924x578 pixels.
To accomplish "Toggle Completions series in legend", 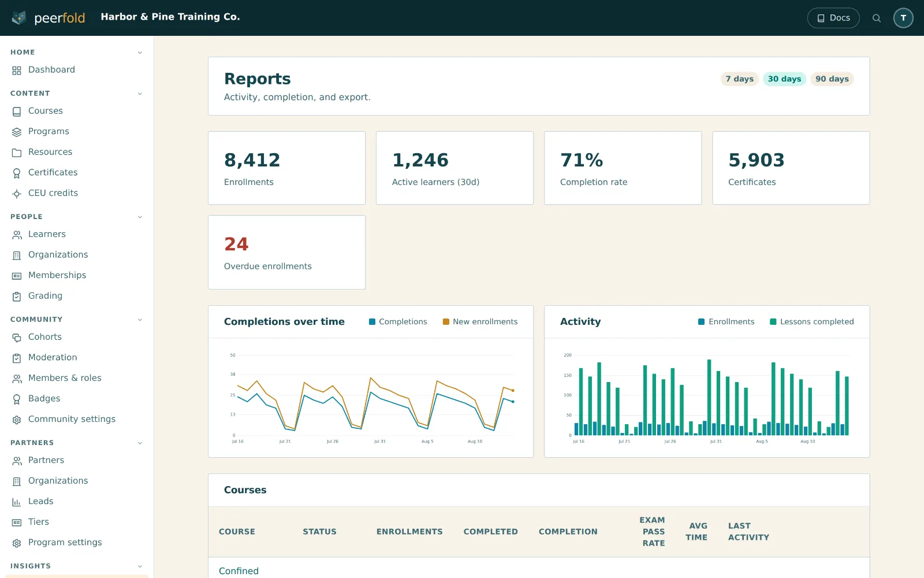I will (398, 321).
